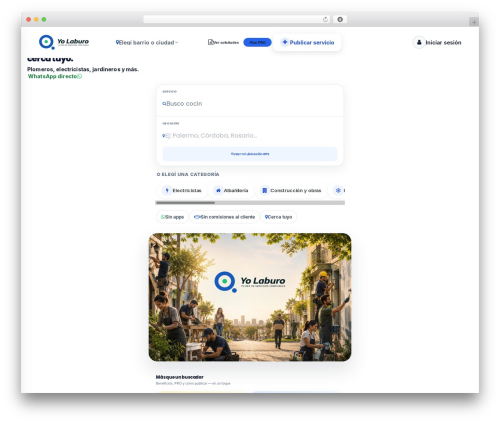Click the 'Plomeros, electricistas, jardineros y más.' text
This screenshot has height=423, width=500.
(x=83, y=69)
